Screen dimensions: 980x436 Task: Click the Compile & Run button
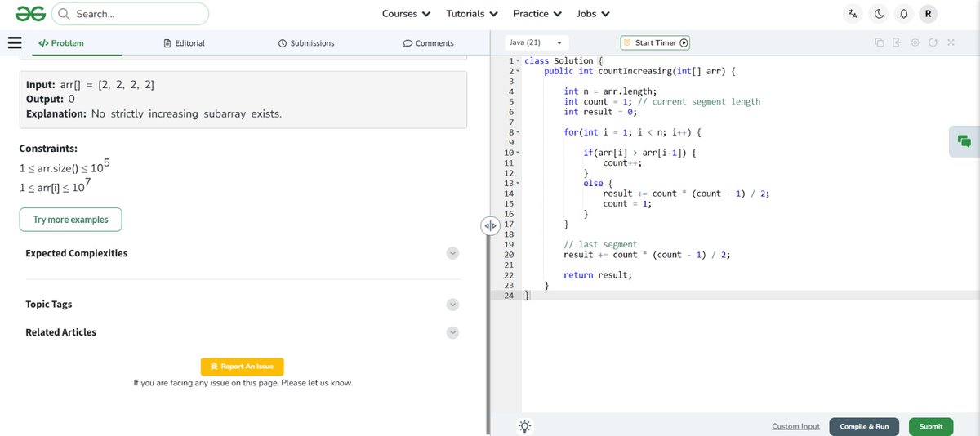(x=864, y=426)
